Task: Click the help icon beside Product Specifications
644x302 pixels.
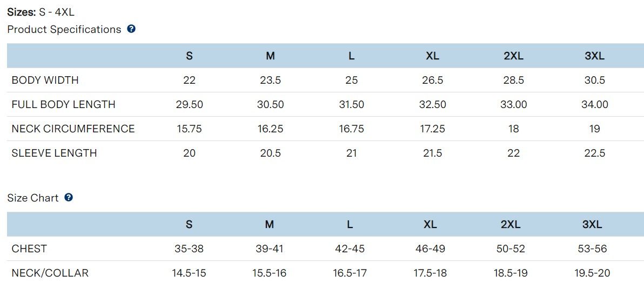Action: [x=131, y=29]
